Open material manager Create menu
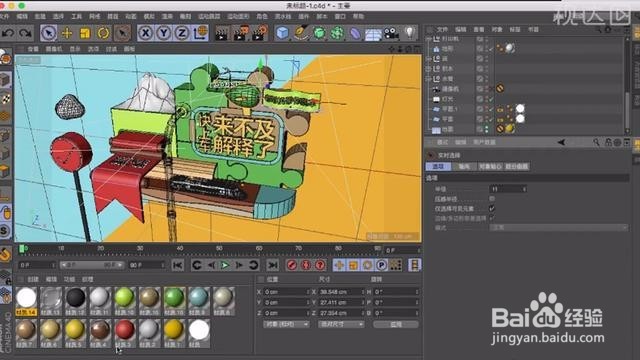This screenshot has height=360, width=640. pos(33,279)
